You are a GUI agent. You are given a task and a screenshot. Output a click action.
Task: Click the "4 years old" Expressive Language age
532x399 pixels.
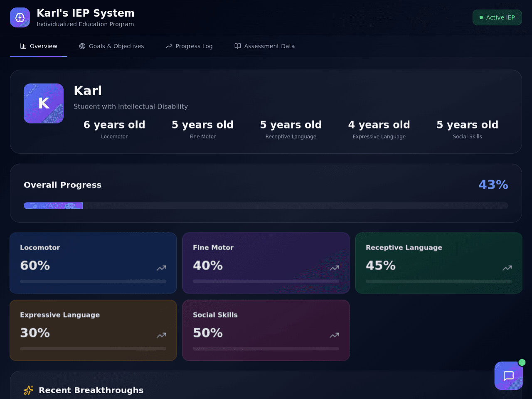click(379, 125)
